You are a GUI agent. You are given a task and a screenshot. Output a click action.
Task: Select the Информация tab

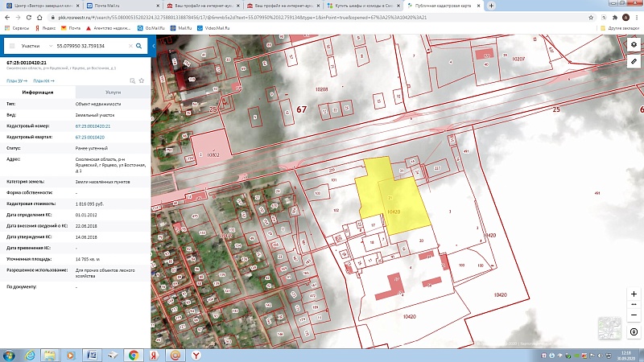[x=38, y=93]
